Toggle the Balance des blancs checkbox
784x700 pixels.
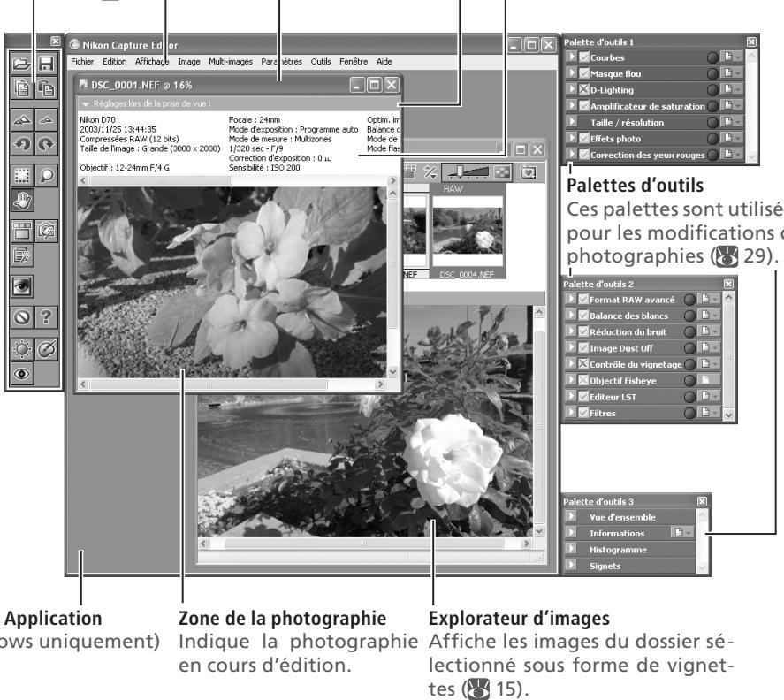pos(583,315)
